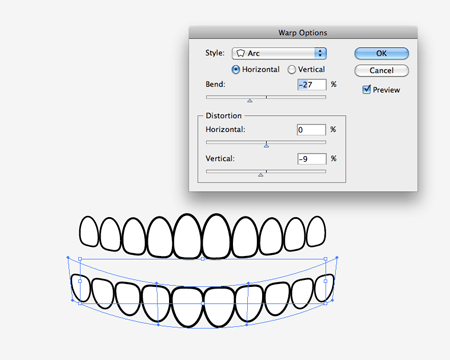The image size is (450, 360).
Task: Click the center anchor point of lower teeth
Action: (x=203, y=303)
